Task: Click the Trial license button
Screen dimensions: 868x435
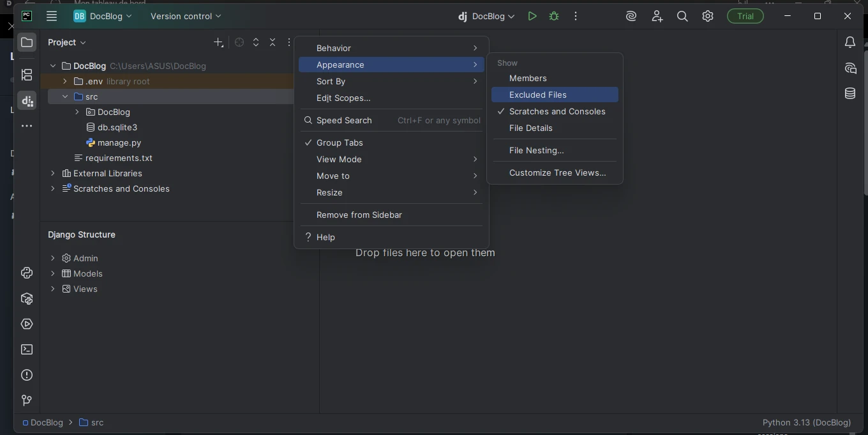Action: 745,17
